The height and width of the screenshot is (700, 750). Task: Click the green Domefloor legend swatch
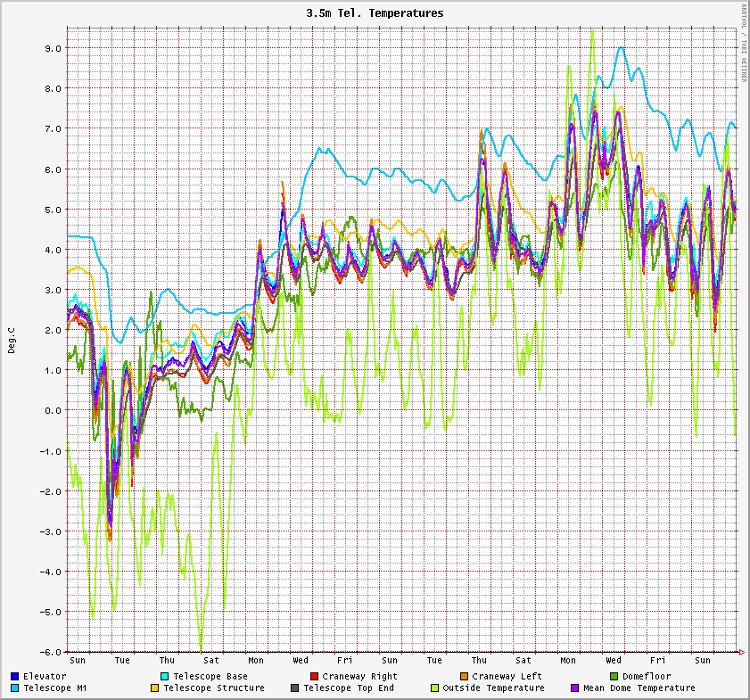coord(614,677)
